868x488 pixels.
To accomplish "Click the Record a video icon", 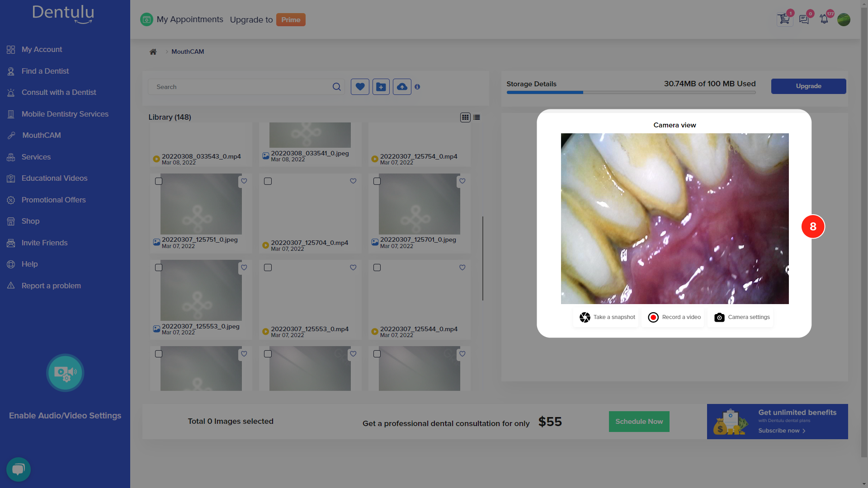I will tap(653, 317).
